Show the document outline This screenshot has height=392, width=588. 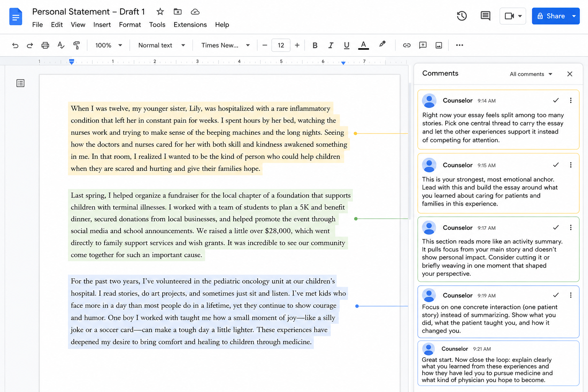(x=21, y=83)
